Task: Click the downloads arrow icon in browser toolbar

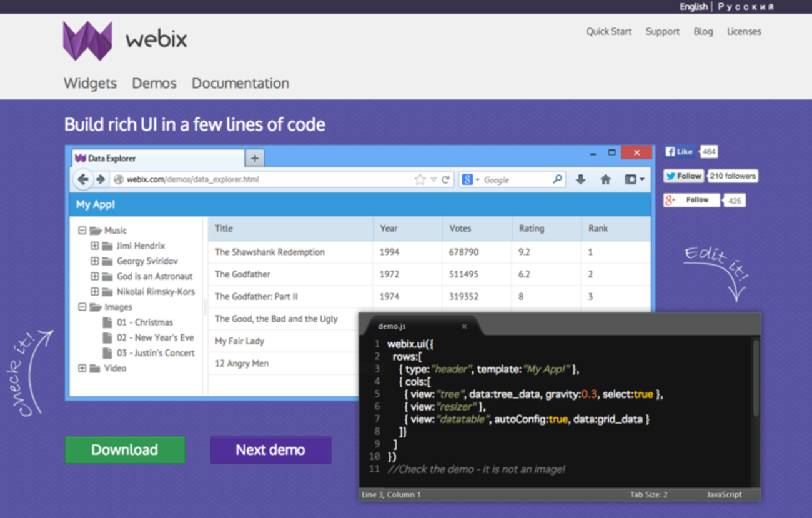Action: (580, 180)
